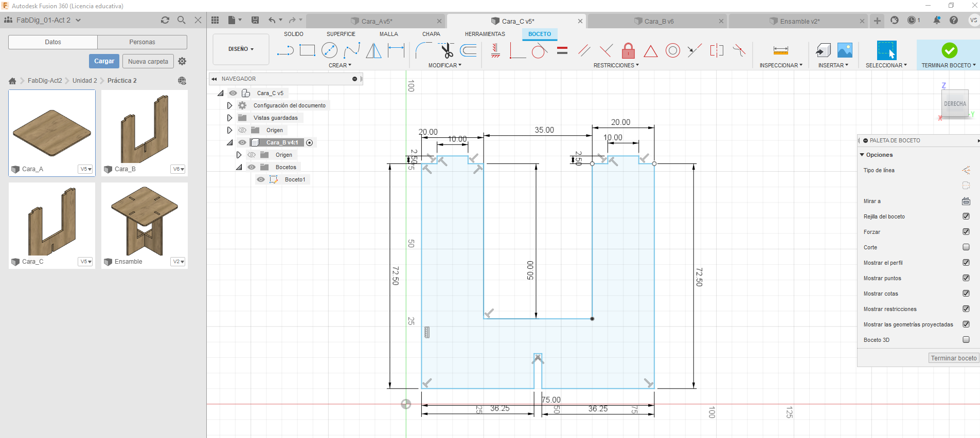Open the MODIFICAR dropdown menu
Screen dimensions: 980x438
[445, 65]
